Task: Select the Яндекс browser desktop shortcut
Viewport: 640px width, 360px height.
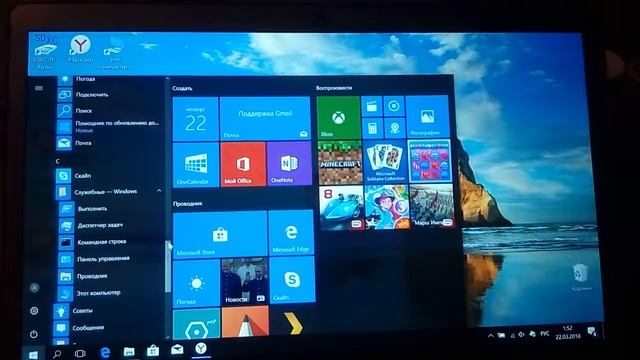Action: click(80, 49)
